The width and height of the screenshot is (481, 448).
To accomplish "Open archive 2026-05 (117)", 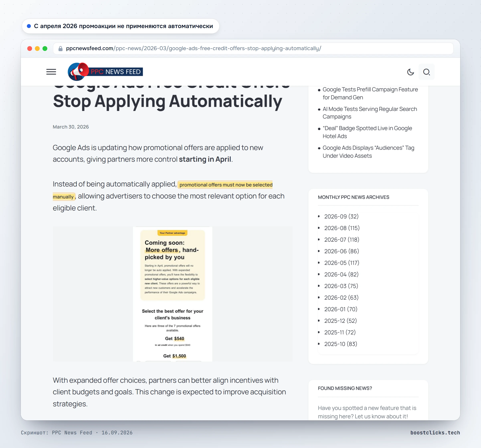I will pos(341,263).
